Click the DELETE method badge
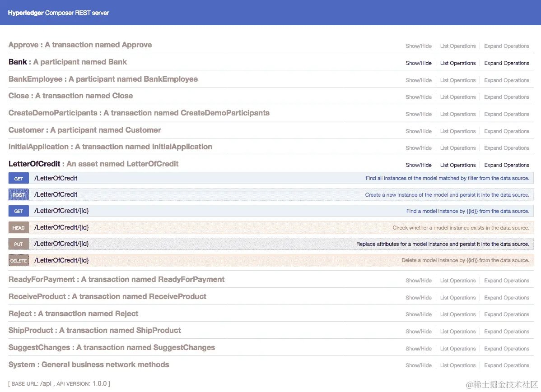 click(19, 261)
